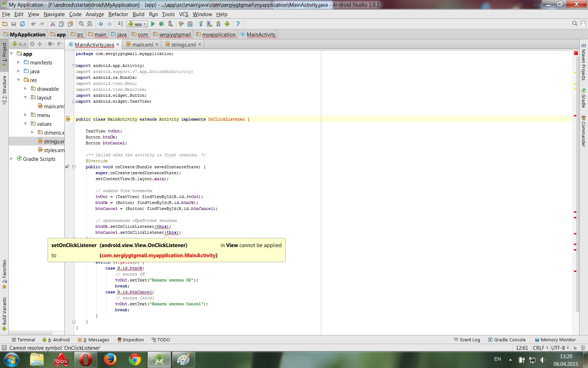Image resolution: width=588 pixels, height=368 pixels.
Task: Toggle the 7: Structure side panel
Action: [4, 90]
